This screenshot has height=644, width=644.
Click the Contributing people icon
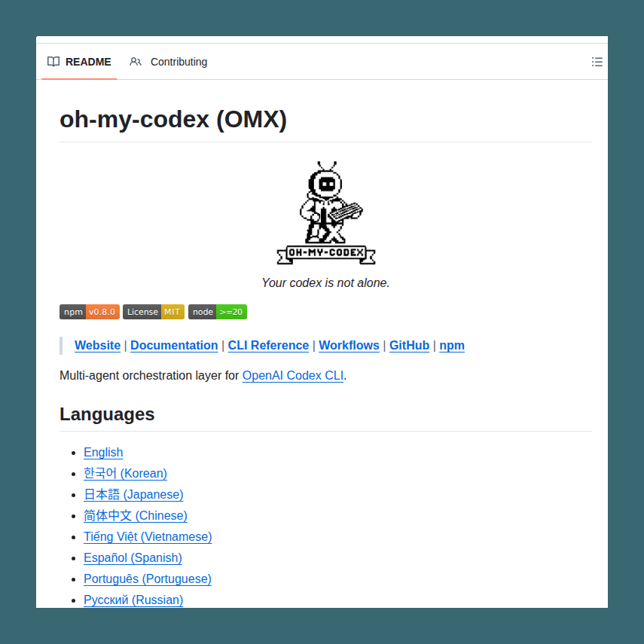coord(136,62)
